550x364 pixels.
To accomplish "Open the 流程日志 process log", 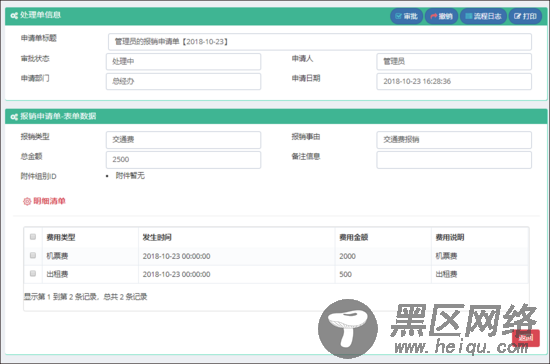I will (483, 16).
